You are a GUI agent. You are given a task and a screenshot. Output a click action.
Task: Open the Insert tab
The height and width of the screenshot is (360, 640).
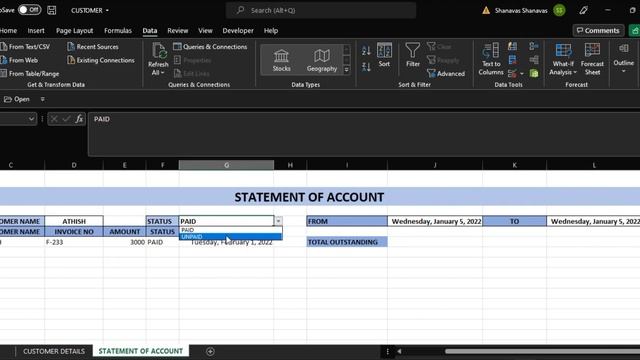[36, 31]
